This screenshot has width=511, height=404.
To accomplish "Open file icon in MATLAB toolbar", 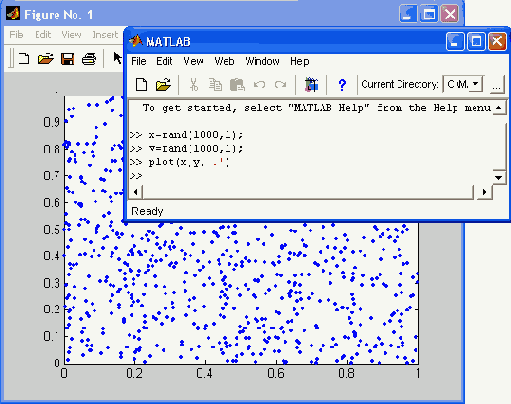I will [x=163, y=85].
